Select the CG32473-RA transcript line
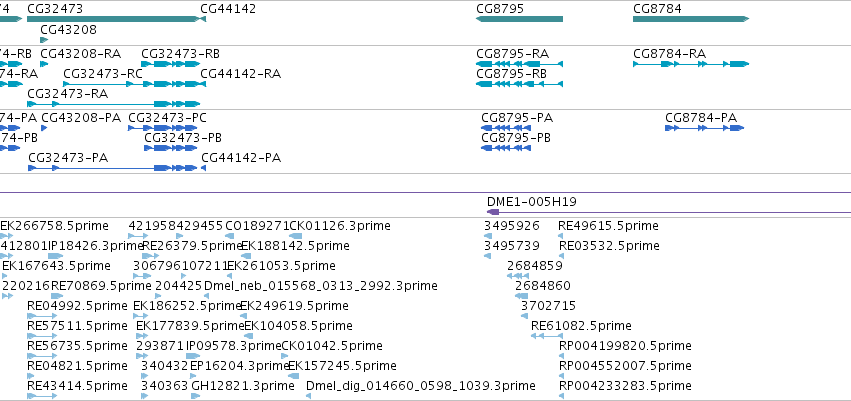The image size is (851, 401). click(x=113, y=104)
